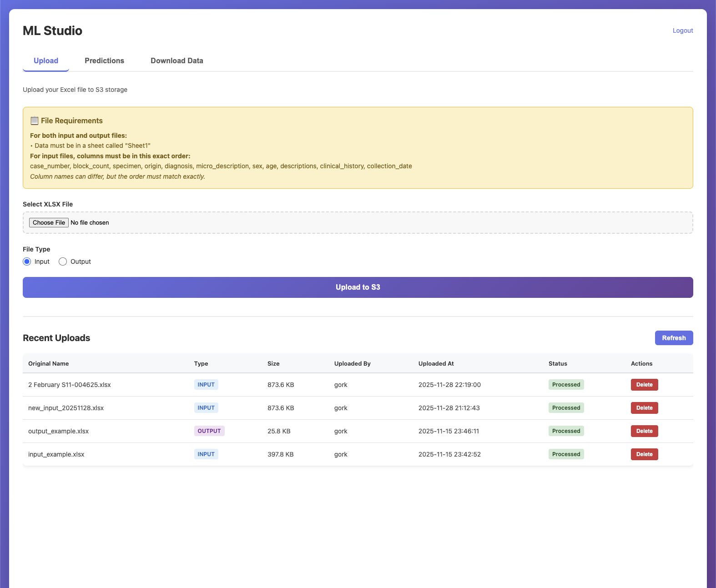Screen dimensions: 716x588
Task: Go to the Upload tab
Action: coord(46,61)
